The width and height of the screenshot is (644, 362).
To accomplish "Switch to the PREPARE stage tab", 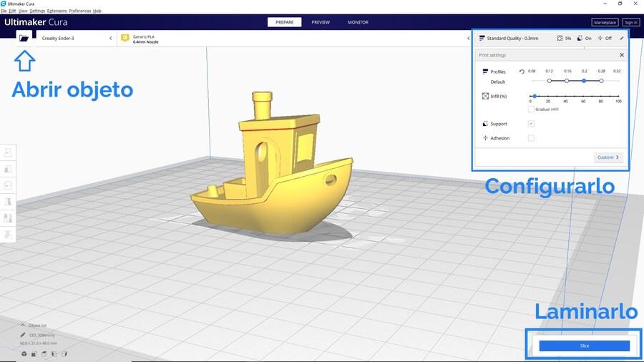I will point(285,22).
